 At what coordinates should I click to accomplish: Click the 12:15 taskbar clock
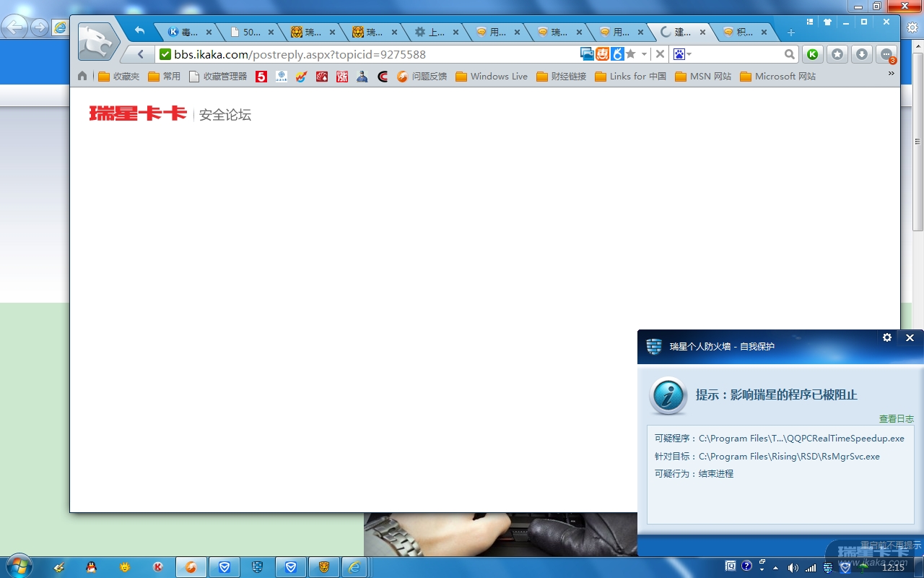click(894, 567)
